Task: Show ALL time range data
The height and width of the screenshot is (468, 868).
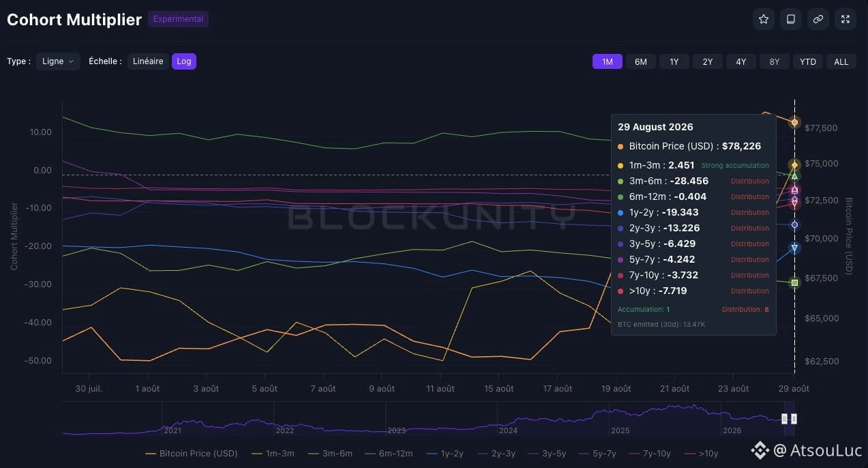Action: (841, 61)
